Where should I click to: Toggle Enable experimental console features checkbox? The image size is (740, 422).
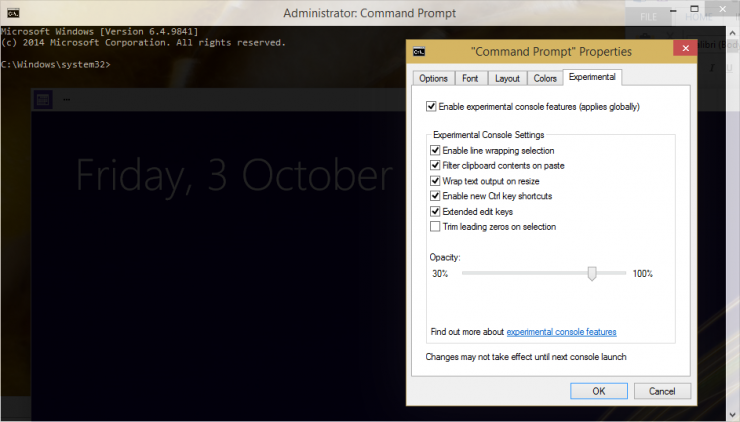(432, 106)
